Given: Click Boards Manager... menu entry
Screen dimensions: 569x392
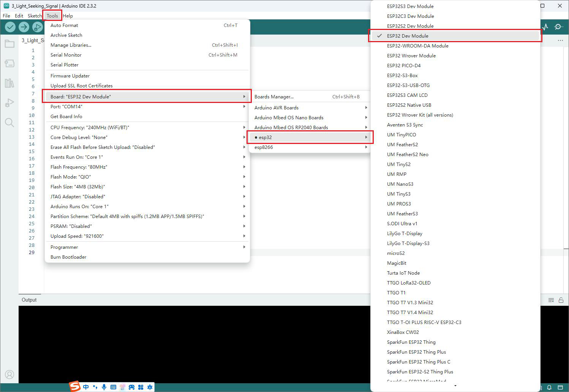Looking at the screenshot, I should [x=310, y=96].
